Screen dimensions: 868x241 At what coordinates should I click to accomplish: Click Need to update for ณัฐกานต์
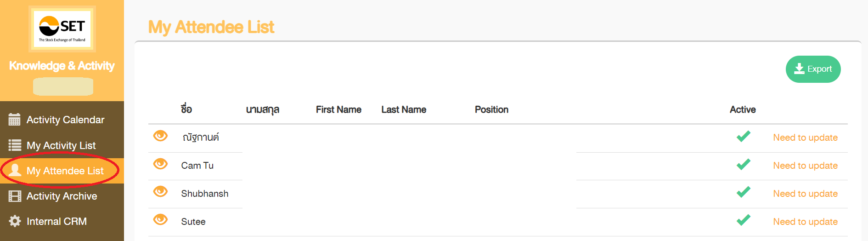[805, 138]
